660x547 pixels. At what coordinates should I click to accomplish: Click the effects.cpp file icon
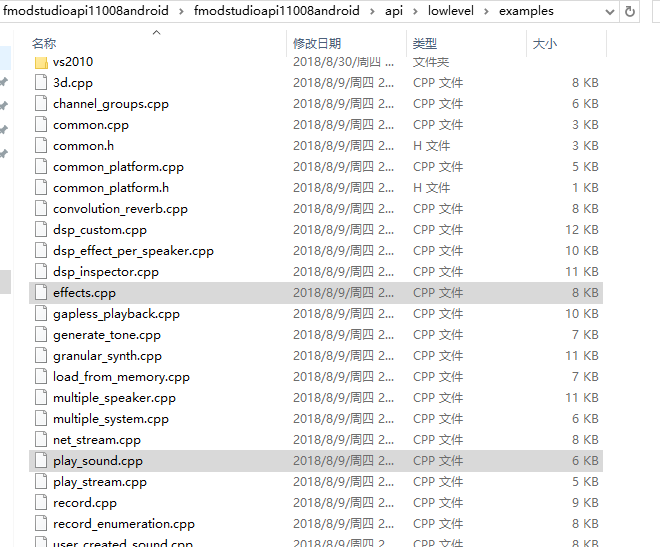(x=41, y=293)
